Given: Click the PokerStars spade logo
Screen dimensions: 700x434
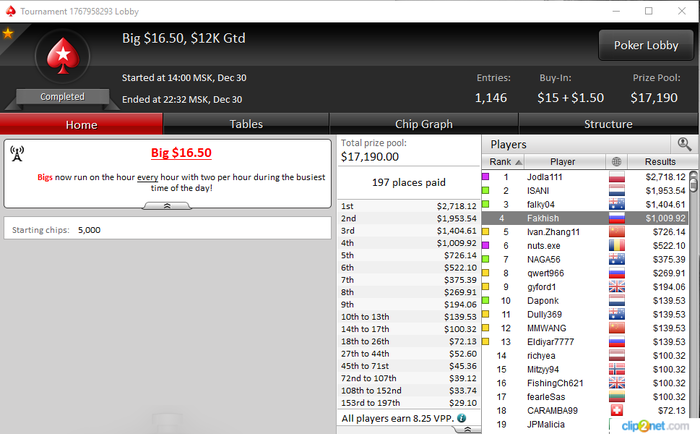Looking at the screenshot, I should point(63,56).
